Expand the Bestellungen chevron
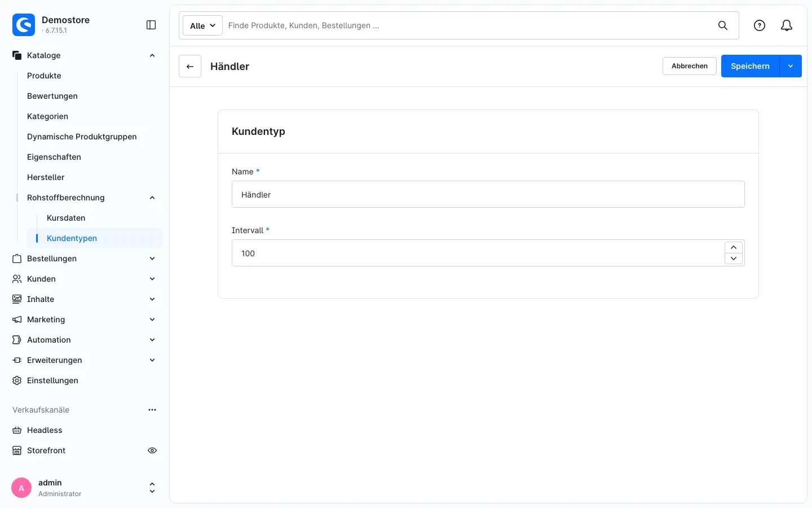The width and height of the screenshot is (812, 508). [152, 259]
